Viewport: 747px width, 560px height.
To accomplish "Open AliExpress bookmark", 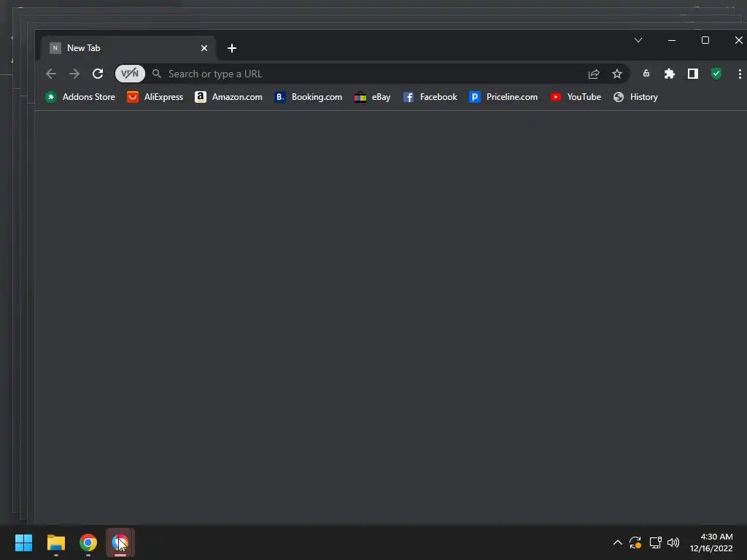I will tap(155, 97).
